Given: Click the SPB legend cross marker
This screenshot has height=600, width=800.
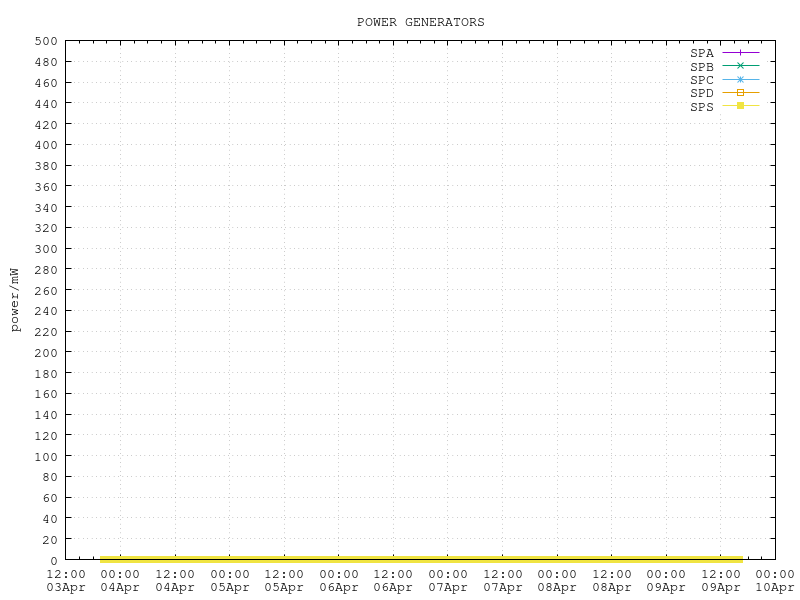Looking at the screenshot, I should coord(741,65).
